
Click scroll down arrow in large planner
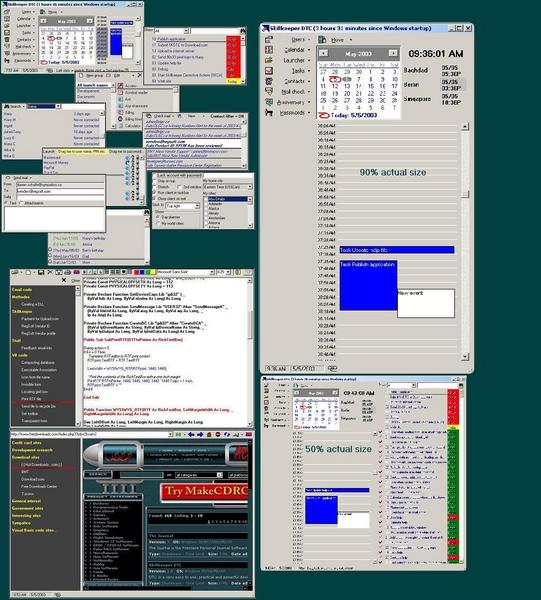tap(465, 357)
